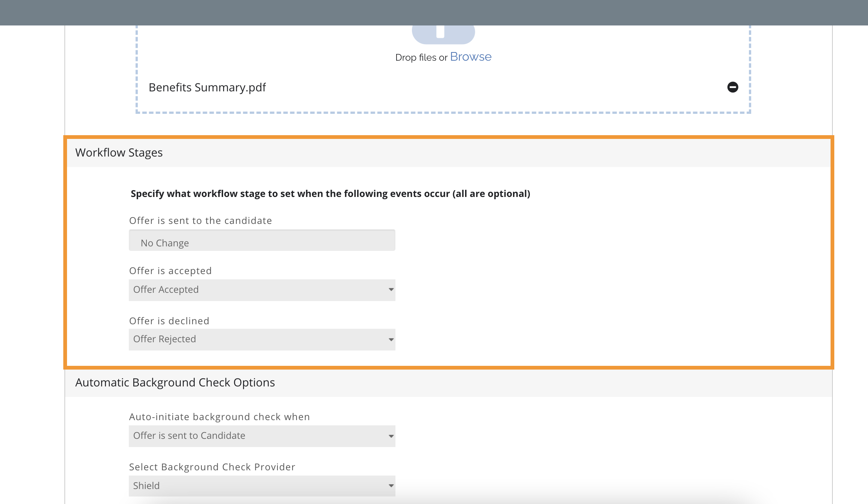Click the 'Offer is accepted' label
The width and height of the screenshot is (868, 504).
click(x=170, y=271)
